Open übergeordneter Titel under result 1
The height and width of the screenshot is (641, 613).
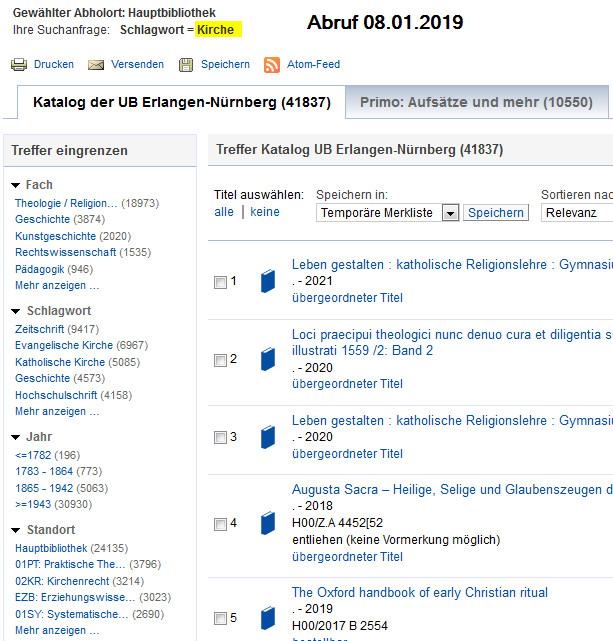click(347, 298)
